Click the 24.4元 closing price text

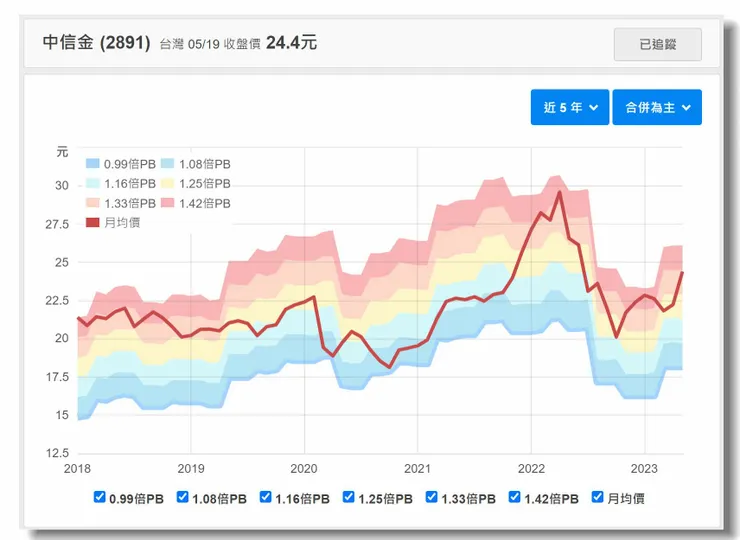click(291, 42)
